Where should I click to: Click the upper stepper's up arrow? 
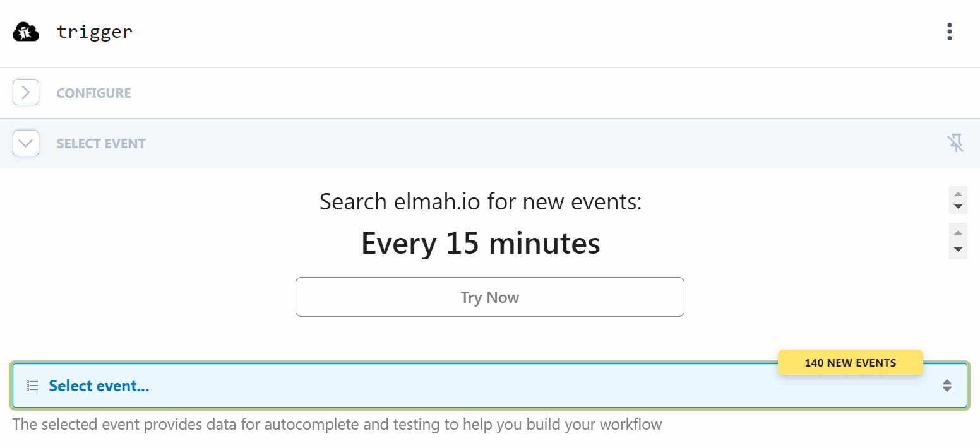pyautogui.click(x=958, y=194)
